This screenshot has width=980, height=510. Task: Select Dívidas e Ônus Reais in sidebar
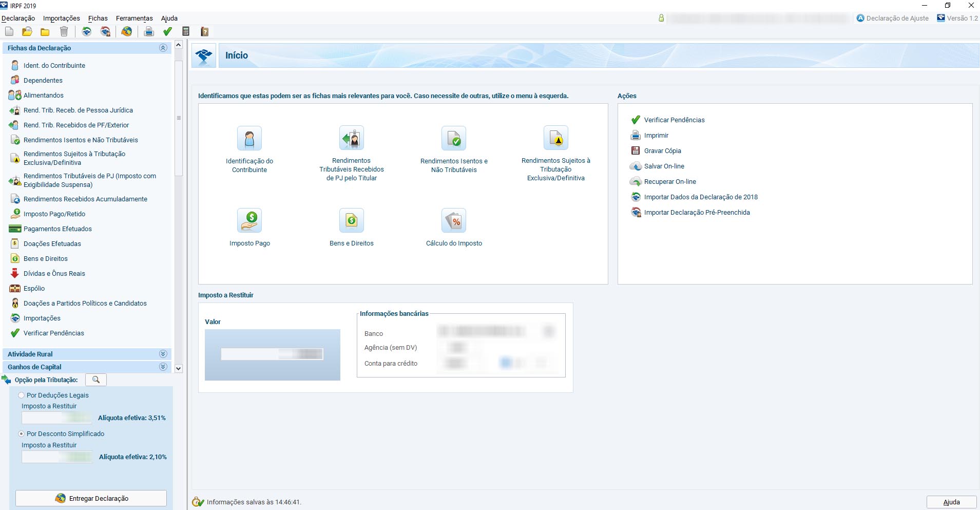pyautogui.click(x=54, y=274)
